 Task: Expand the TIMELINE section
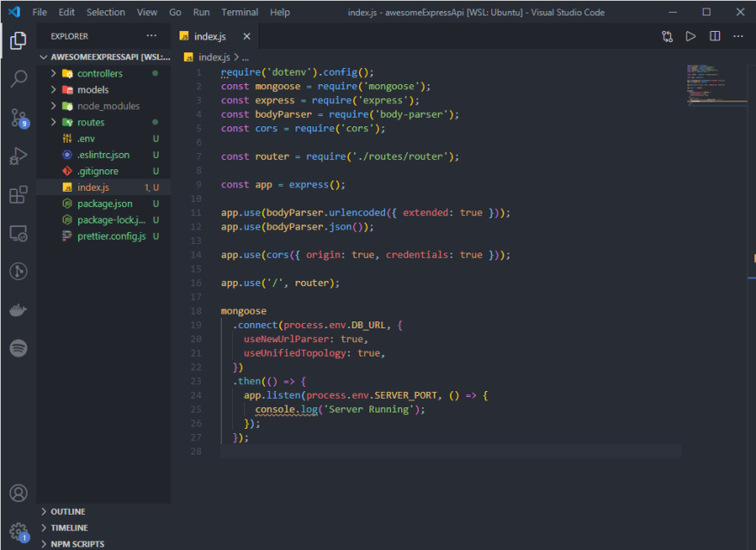pos(44,528)
